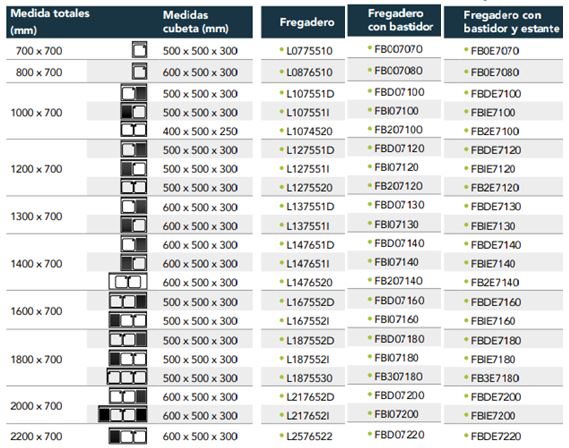This screenshot has width=569, height=448.
Task: Click the Medida totales (mm) column header
Action: [x=50, y=22]
